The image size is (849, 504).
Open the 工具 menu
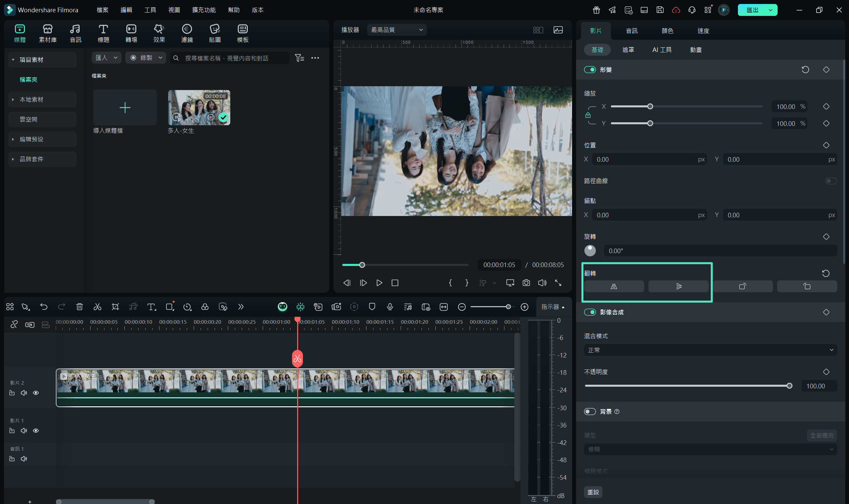click(150, 10)
